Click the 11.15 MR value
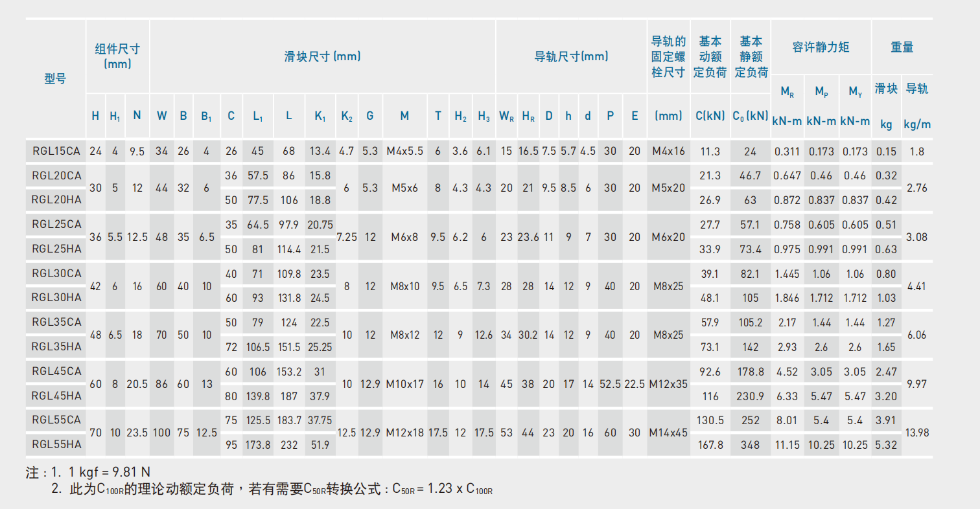The height and width of the screenshot is (509, 980). [787, 445]
